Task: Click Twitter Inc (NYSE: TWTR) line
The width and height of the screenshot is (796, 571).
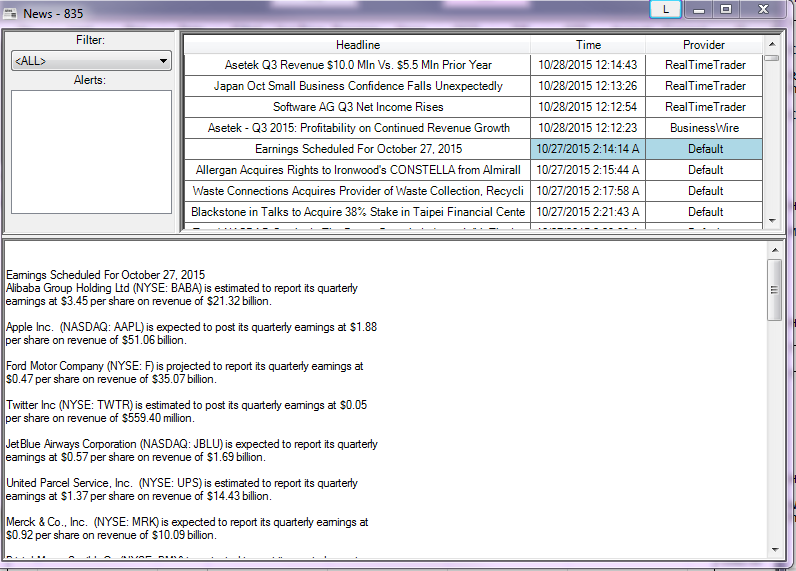Action: coord(186,405)
